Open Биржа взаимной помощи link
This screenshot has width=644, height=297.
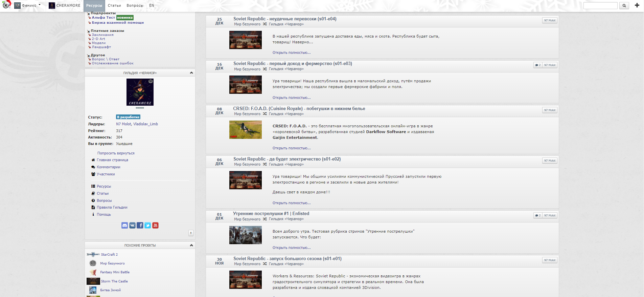[118, 23]
